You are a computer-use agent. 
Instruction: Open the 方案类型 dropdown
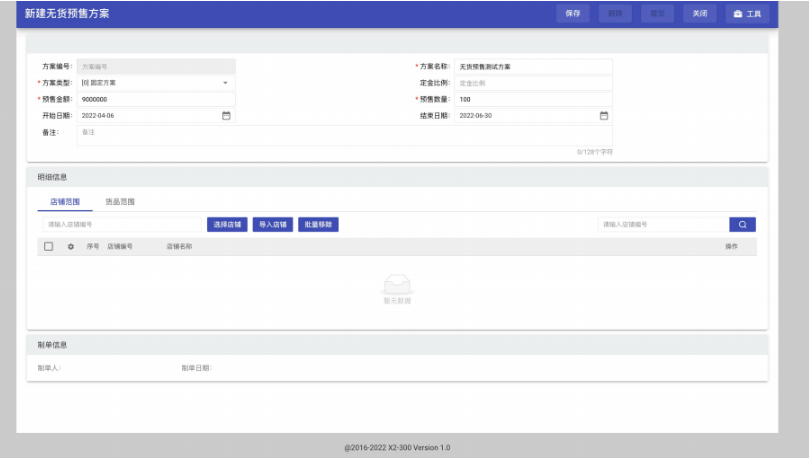(156, 83)
